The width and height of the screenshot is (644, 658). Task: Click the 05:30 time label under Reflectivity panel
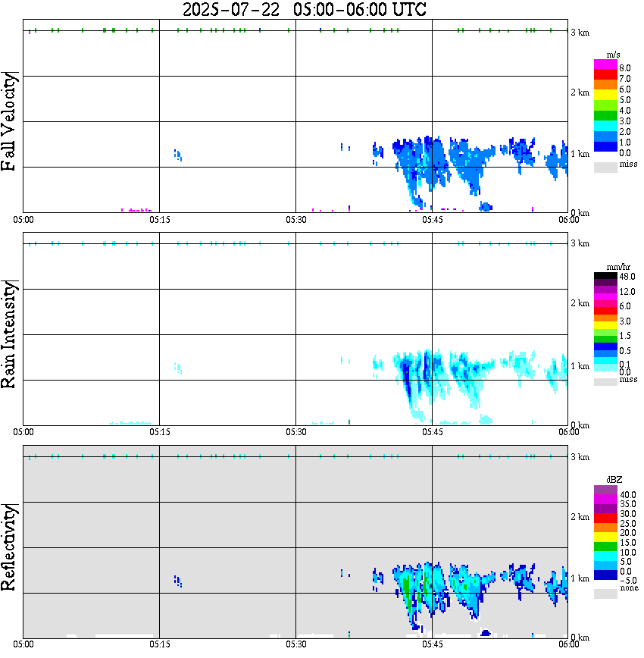[296, 644]
